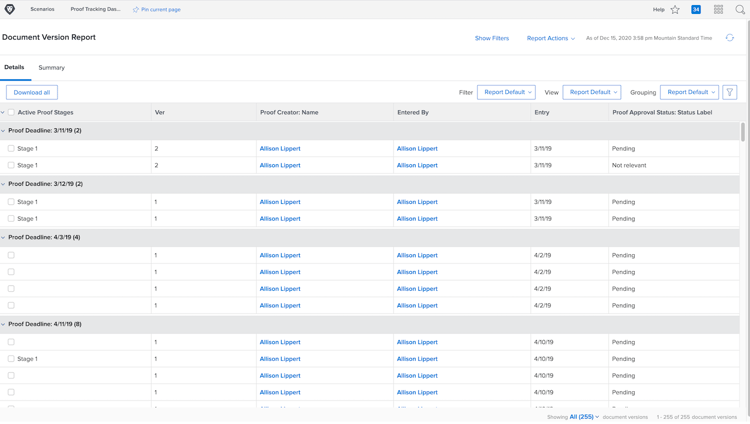Toggle the select-all checkbox in header
This screenshot has width=750, height=424.
[x=12, y=113]
